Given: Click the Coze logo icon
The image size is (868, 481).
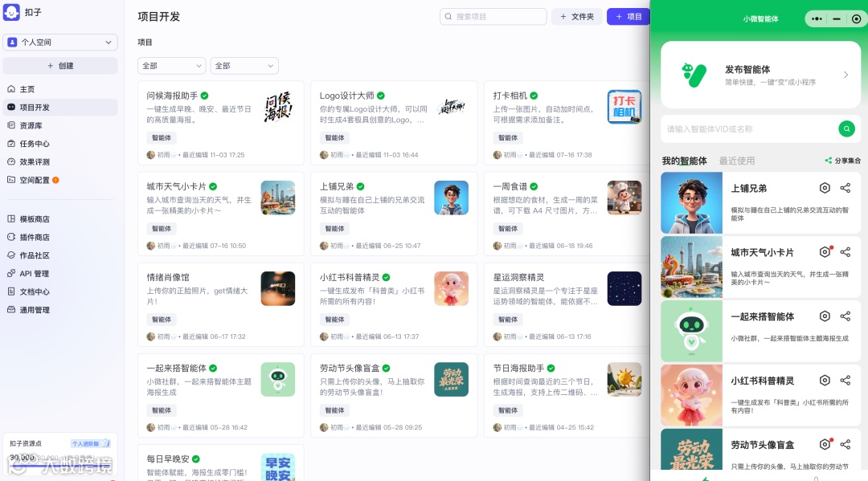Looking at the screenshot, I should [x=11, y=11].
